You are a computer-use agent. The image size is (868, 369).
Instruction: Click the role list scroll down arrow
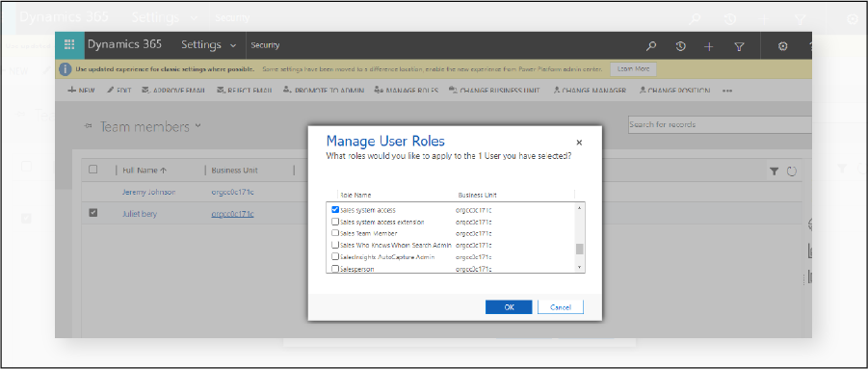580,267
